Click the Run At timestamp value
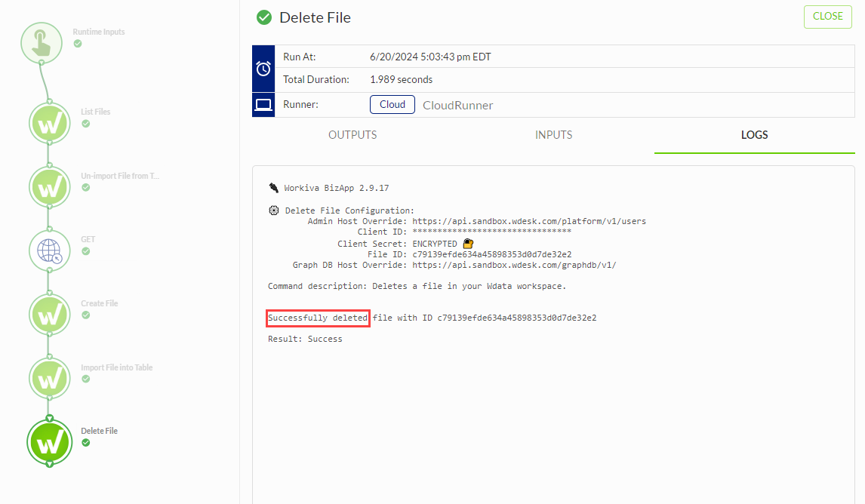 [x=430, y=57]
